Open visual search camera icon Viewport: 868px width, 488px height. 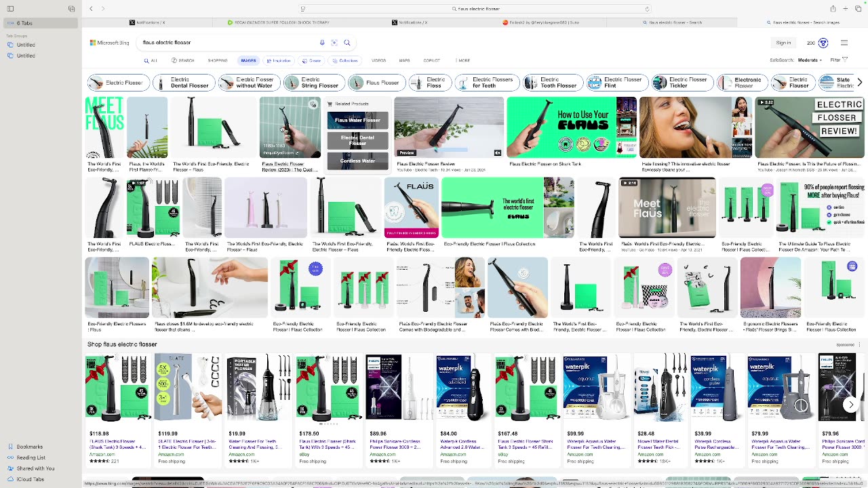tap(334, 43)
